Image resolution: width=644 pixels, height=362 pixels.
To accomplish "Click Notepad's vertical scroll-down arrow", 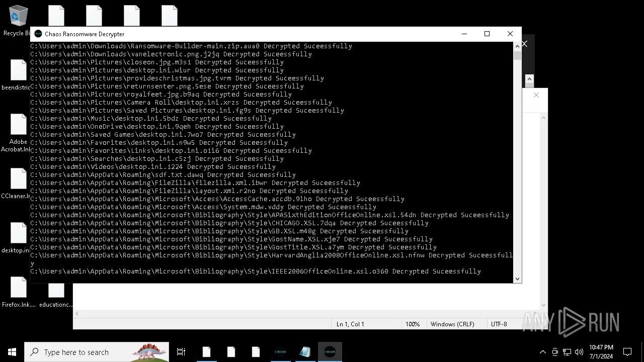I will tap(543, 305).
